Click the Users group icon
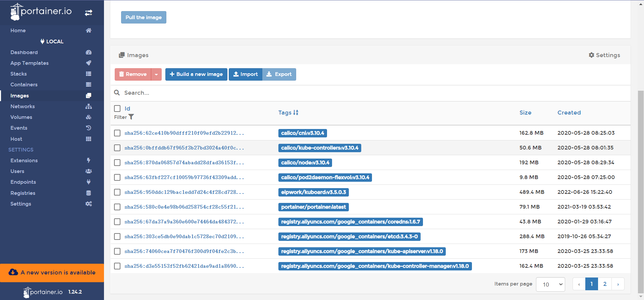The height and width of the screenshot is (300, 644). [89, 171]
